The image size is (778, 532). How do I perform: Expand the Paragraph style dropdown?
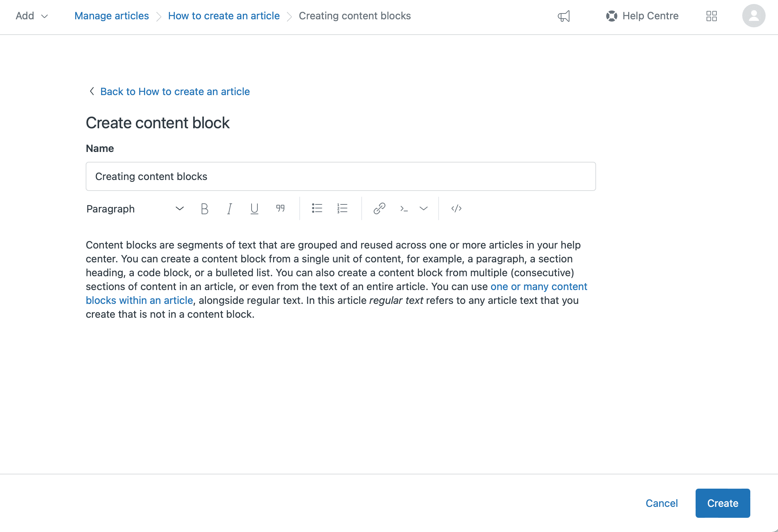pyautogui.click(x=135, y=209)
